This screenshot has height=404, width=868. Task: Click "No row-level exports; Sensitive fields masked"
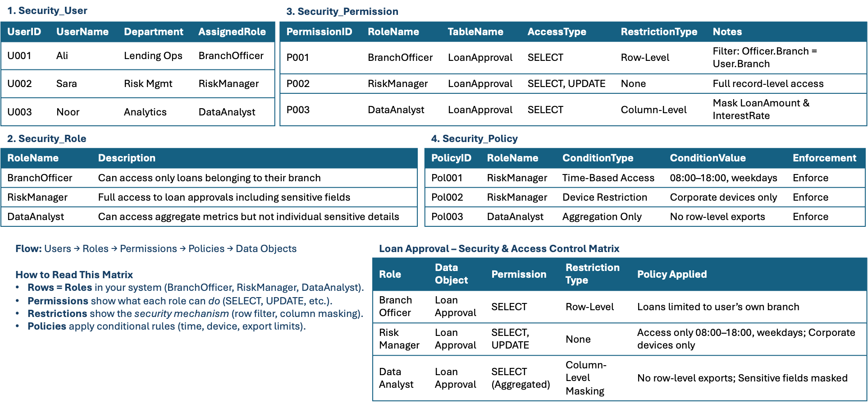(742, 378)
